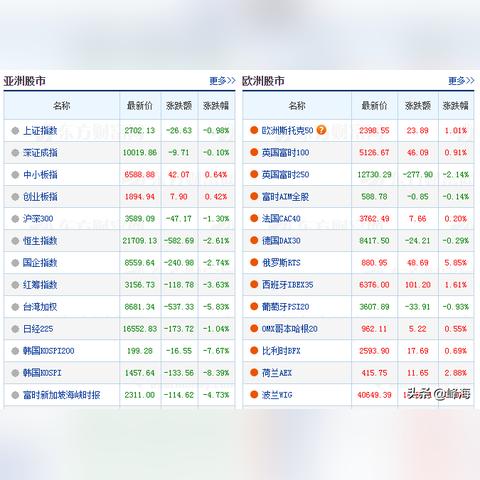The height and width of the screenshot is (480, 480).
Task: Open the 上证指数 index link
Action: (x=40, y=131)
